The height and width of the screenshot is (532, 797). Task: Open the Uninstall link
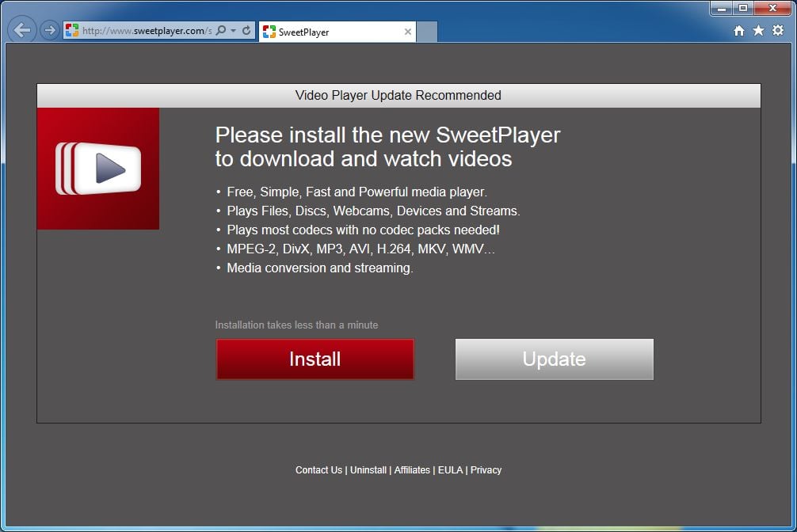(x=368, y=470)
